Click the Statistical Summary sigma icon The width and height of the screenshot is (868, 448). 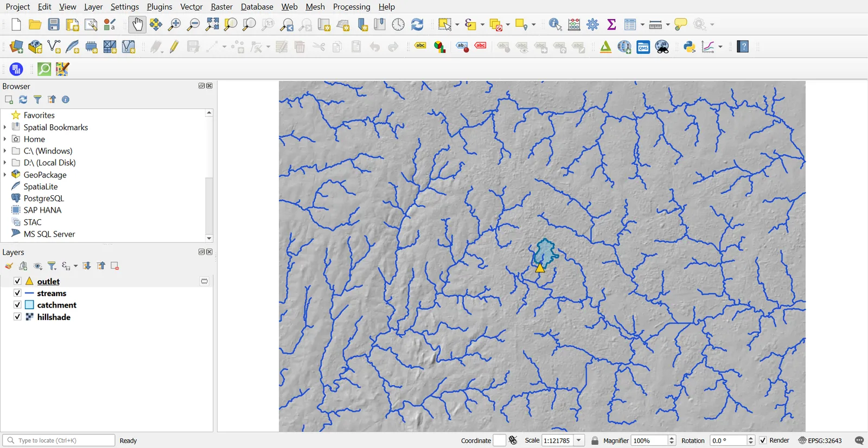click(x=611, y=24)
